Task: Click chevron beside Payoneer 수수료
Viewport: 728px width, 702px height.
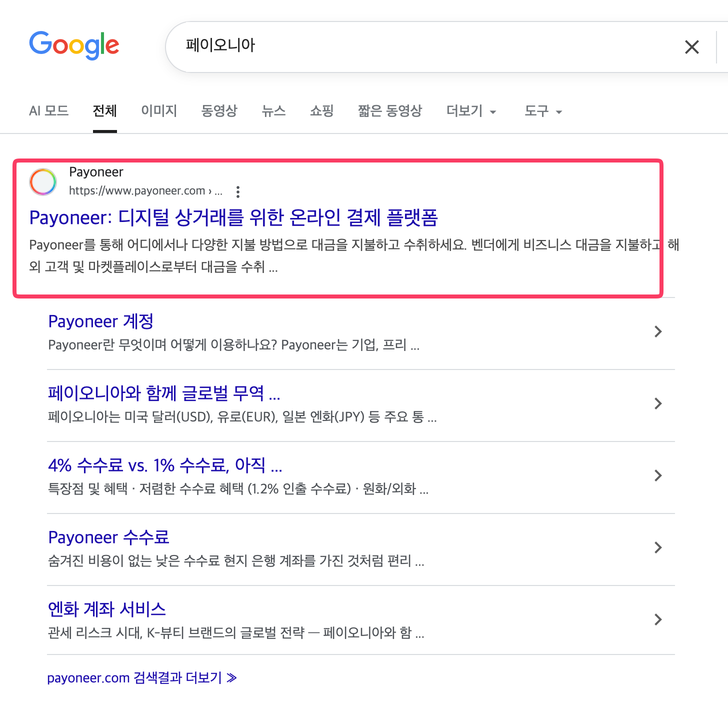Action: pos(658,547)
